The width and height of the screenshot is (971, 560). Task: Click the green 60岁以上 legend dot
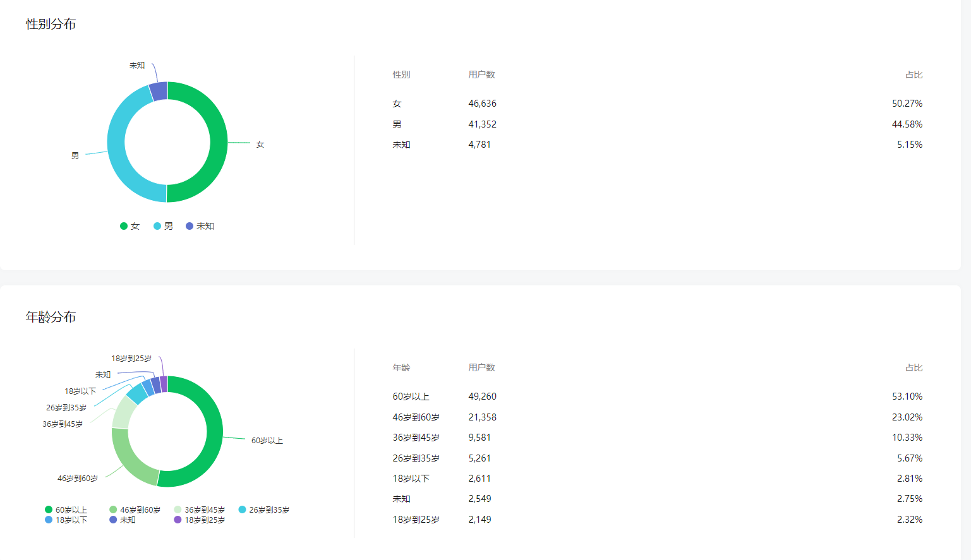49,509
